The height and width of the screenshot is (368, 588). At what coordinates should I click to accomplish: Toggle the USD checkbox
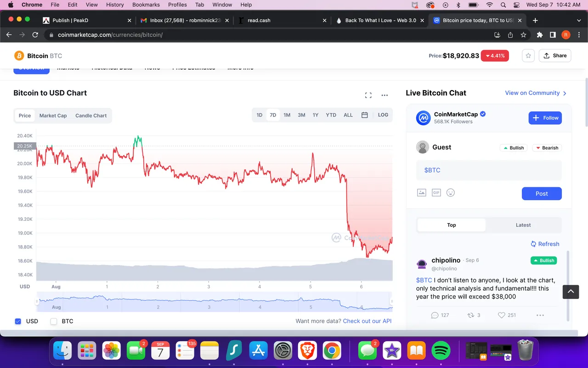pyautogui.click(x=18, y=321)
